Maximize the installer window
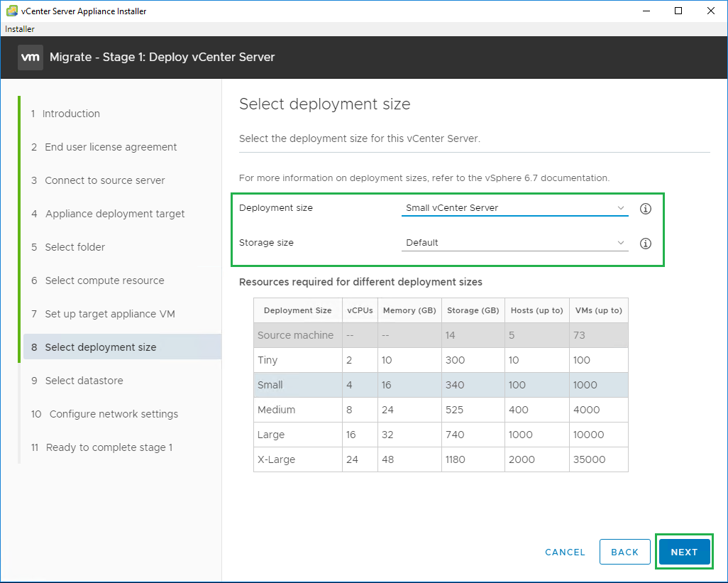The width and height of the screenshot is (728, 583). tap(678, 11)
